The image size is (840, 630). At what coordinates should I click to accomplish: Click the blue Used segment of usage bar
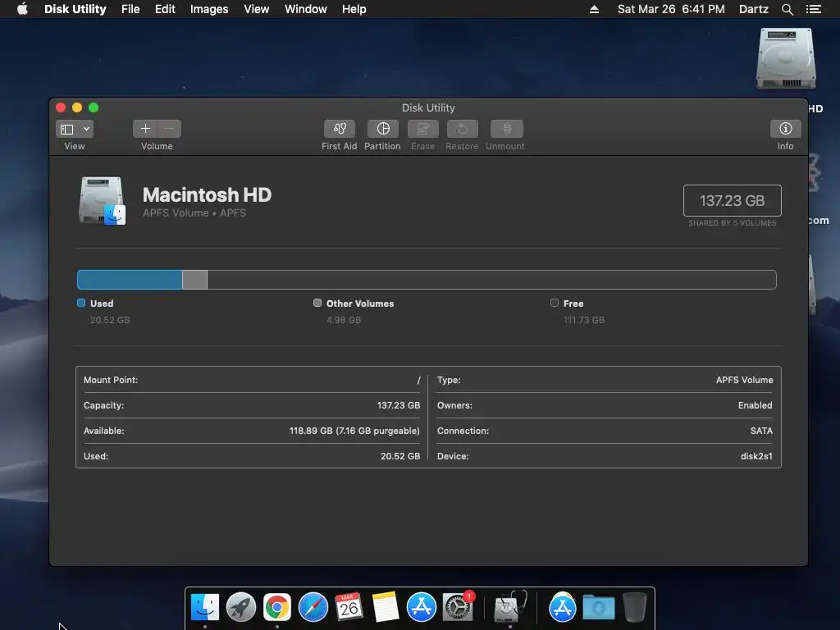click(130, 280)
